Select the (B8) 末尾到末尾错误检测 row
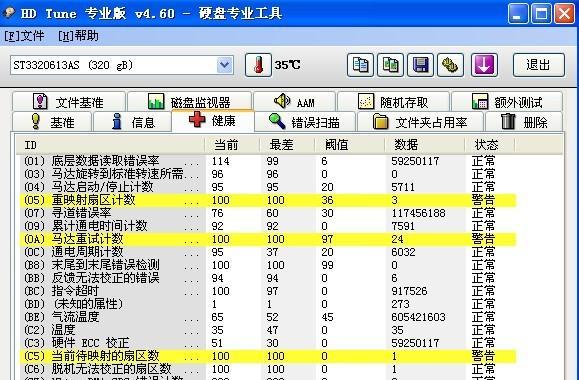 coord(268,265)
